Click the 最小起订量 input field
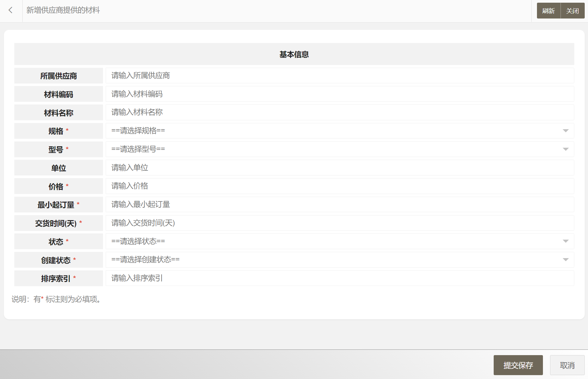588x379 pixels. 339,204
